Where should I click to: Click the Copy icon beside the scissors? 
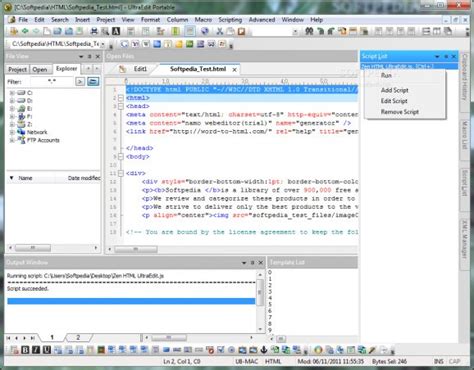230,31
